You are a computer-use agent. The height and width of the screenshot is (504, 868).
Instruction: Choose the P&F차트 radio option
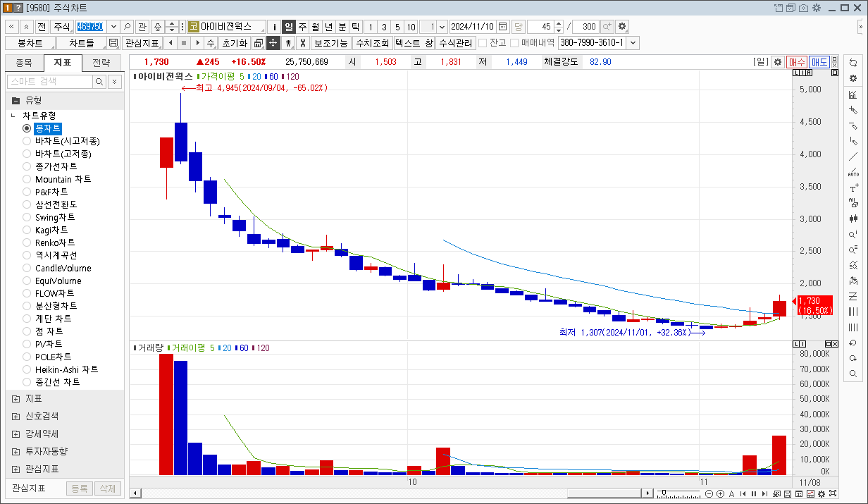tap(27, 192)
